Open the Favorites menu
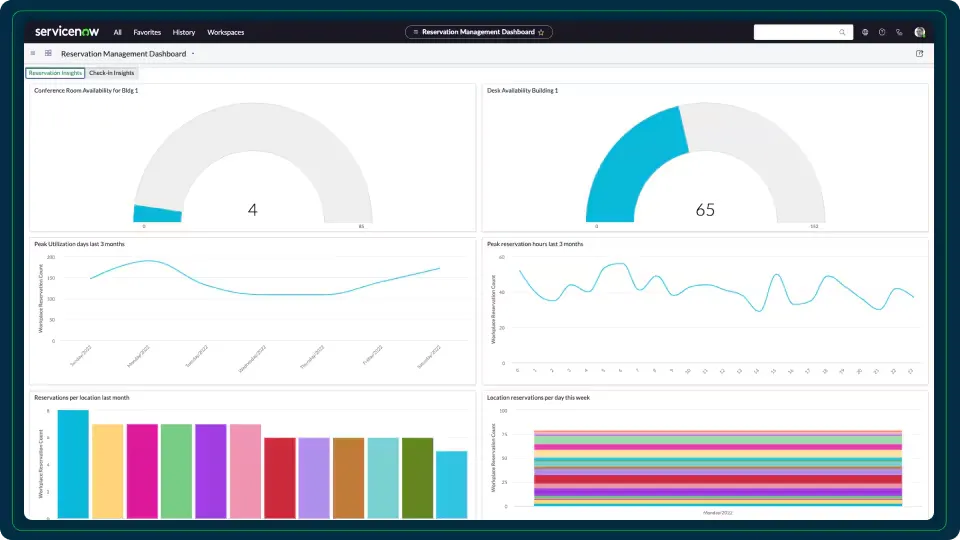This screenshot has width=960, height=540. (x=147, y=32)
